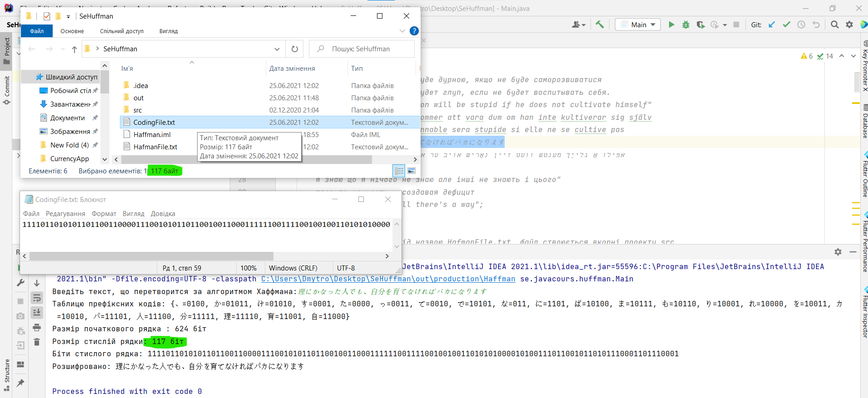Clear the Run console with trash icon
868x398 pixels.
(x=37, y=342)
